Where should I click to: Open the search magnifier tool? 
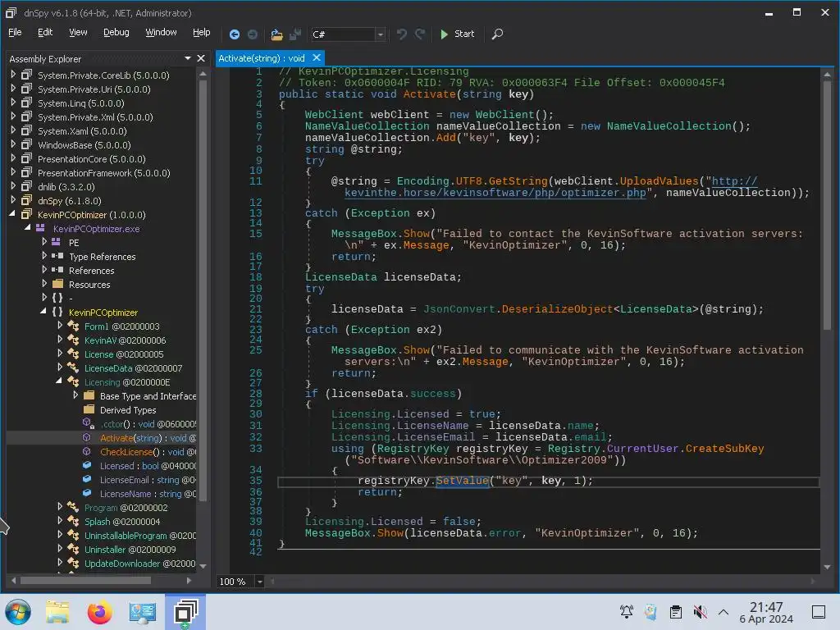tap(497, 34)
